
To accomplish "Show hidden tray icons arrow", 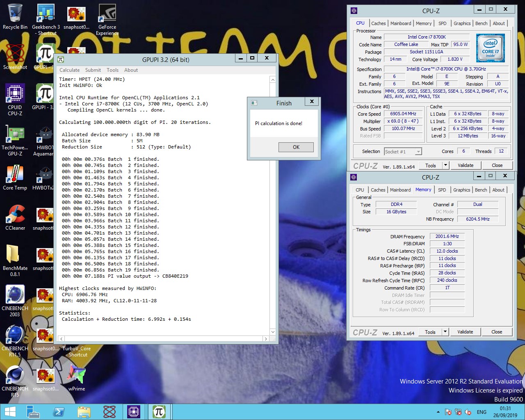I will click(x=438, y=412).
